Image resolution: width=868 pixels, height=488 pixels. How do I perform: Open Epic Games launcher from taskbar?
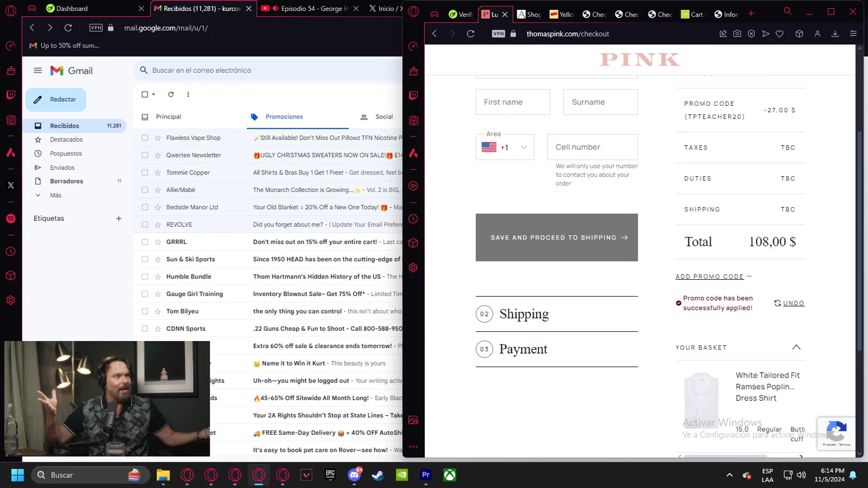[x=330, y=475]
